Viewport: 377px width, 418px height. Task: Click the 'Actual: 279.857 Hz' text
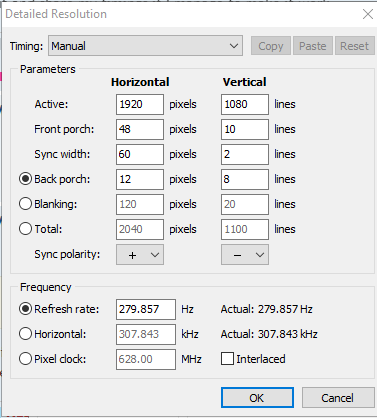click(x=266, y=309)
